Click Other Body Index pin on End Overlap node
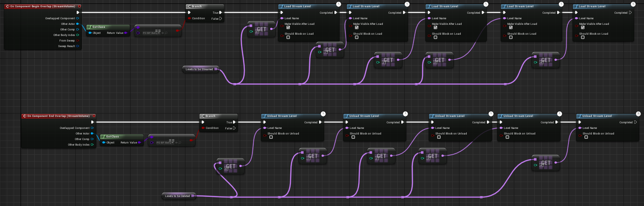 click(x=92, y=144)
